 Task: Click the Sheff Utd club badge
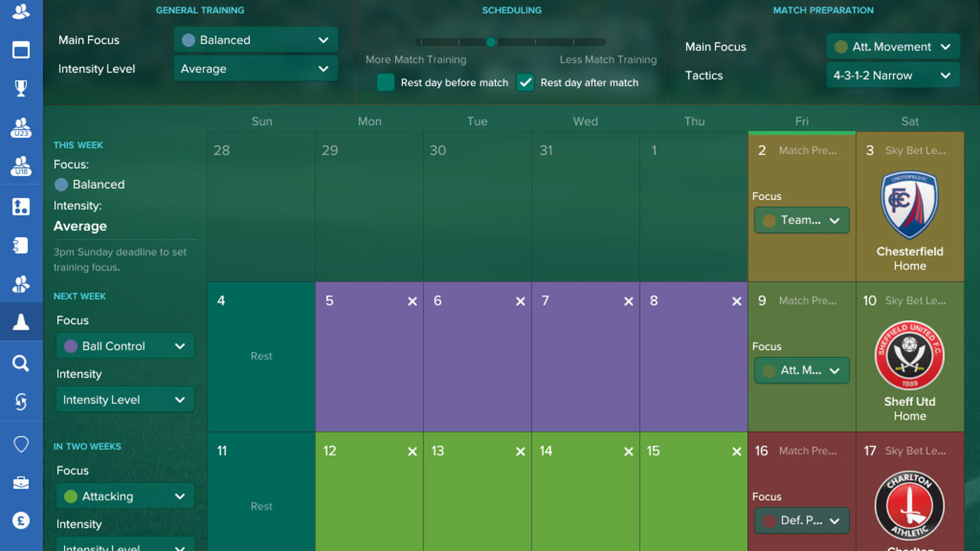coord(910,355)
